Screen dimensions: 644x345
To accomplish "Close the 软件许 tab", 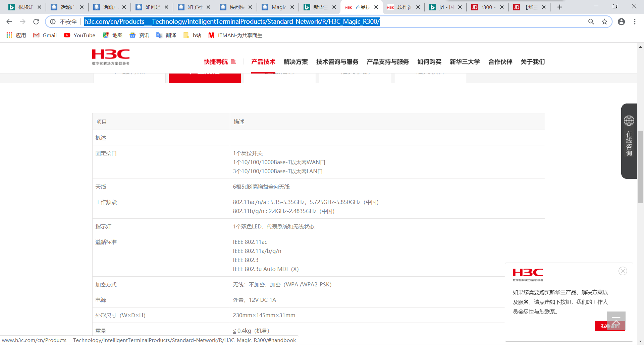I will pyautogui.click(x=418, y=7).
